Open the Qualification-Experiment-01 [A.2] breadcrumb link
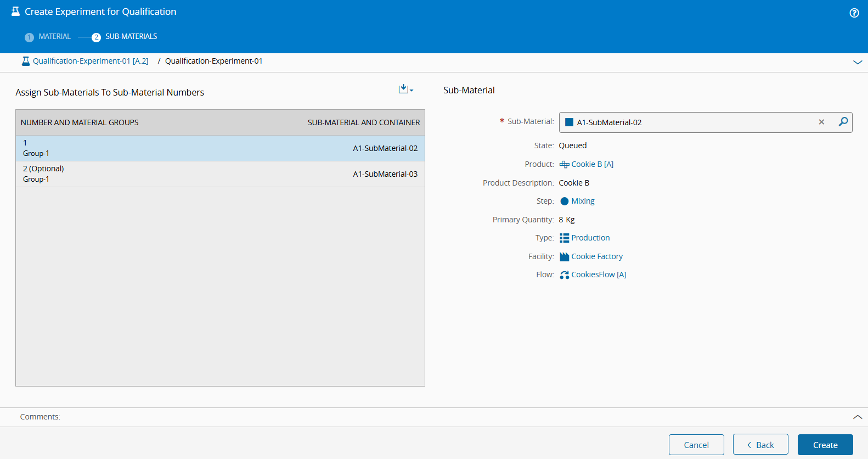868x459 pixels. 91,61
